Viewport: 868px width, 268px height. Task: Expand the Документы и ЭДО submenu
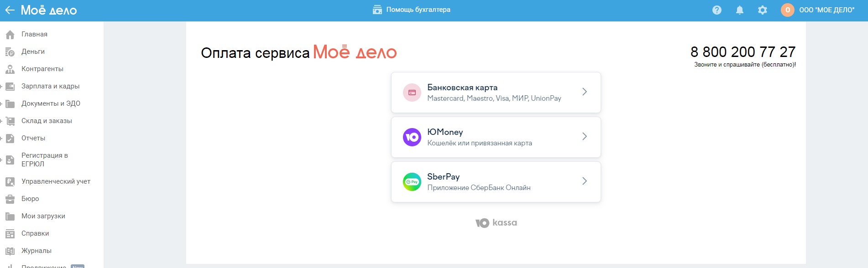point(1,103)
